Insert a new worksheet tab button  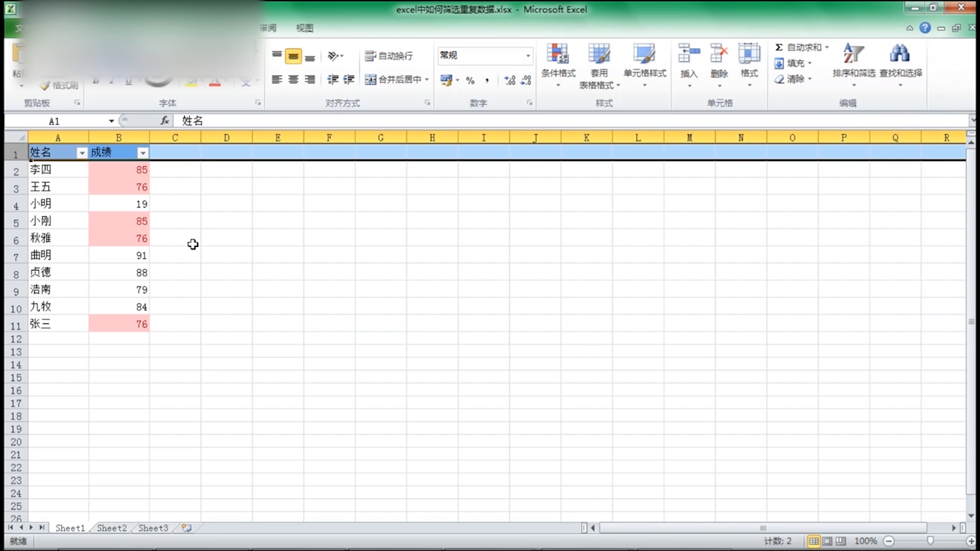coord(186,528)
